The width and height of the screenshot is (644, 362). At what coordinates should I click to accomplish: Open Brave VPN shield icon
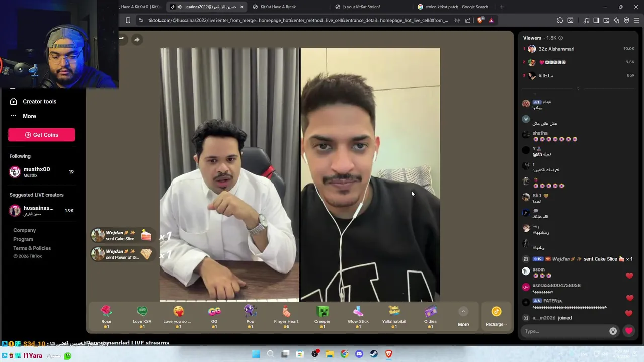point(626,20)
